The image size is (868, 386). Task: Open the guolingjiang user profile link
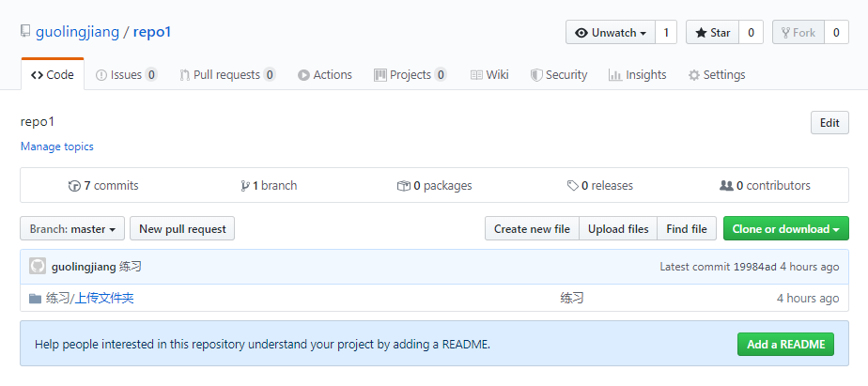click(77, 32)
